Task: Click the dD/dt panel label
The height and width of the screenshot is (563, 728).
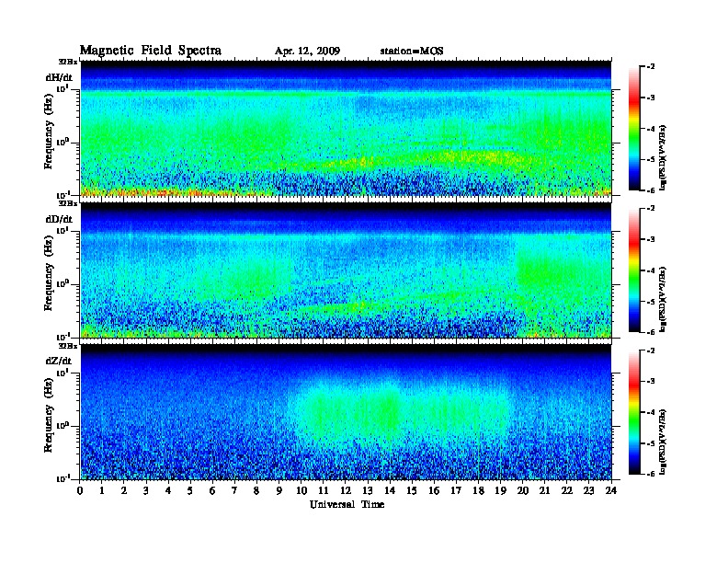Action: pyautogui.click(x=59, y=219)
